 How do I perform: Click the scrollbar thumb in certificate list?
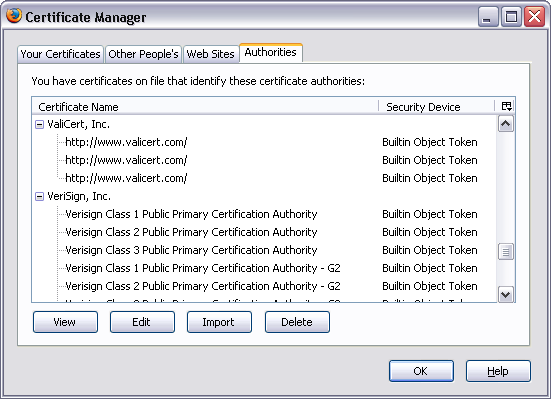(506, 252)
